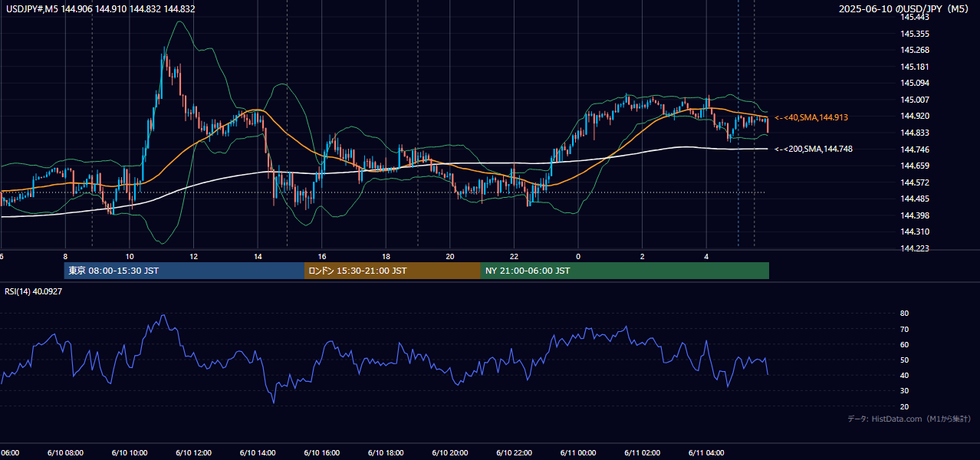Click the 6/10 12:00 bottom time label
Screen dimensions: 980x460
click(193, 452)
